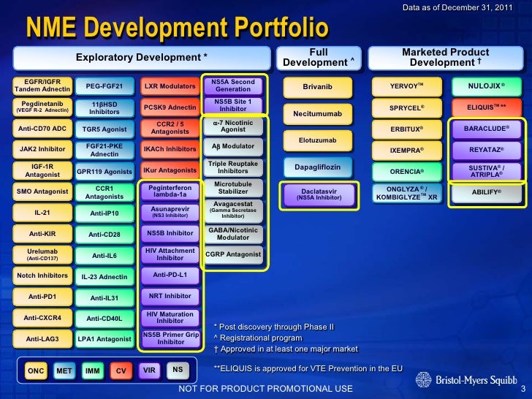Click the IGF-1R Antagonist box
Screen dimensions: 532x399
tap(42, 170)
